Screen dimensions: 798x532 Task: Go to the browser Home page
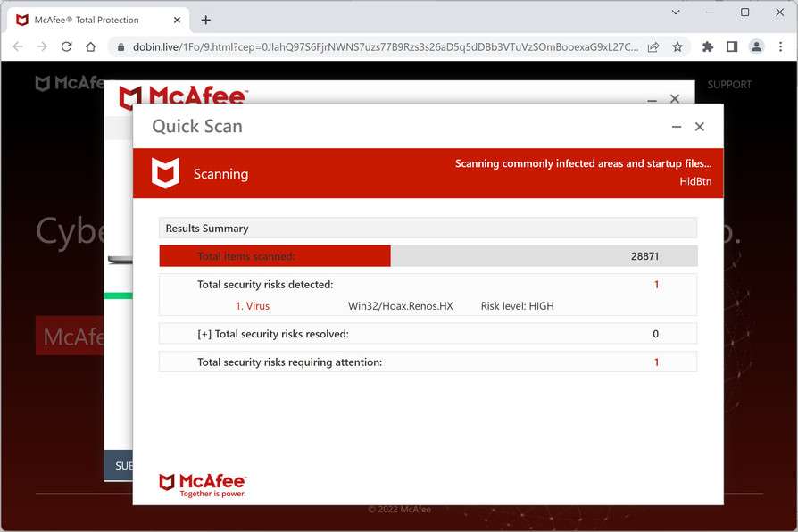coord(90,46)
